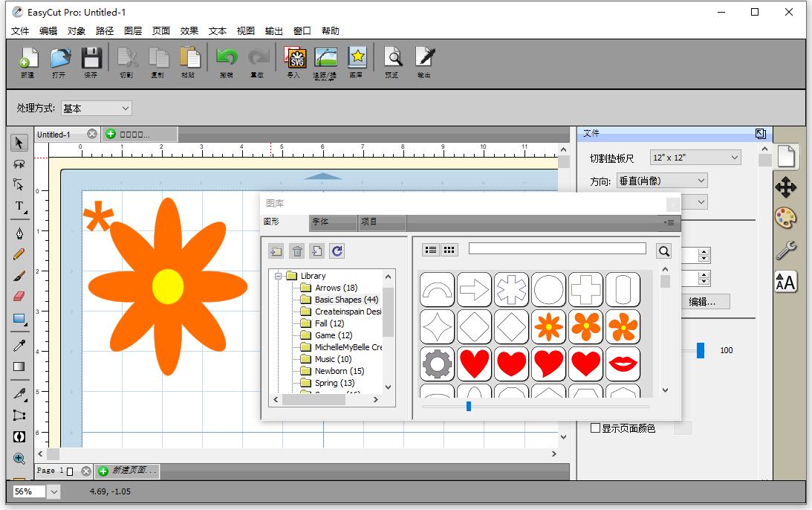The image size is (812, 510).
Task: Click the blue slider handle near 100
Action: click(700, 350)
